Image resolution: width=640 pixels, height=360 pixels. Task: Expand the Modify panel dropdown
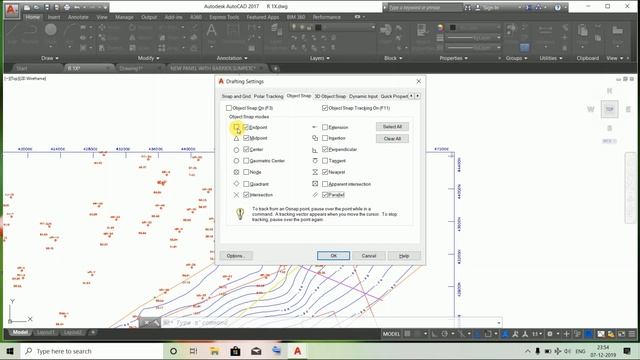point(149,58)
